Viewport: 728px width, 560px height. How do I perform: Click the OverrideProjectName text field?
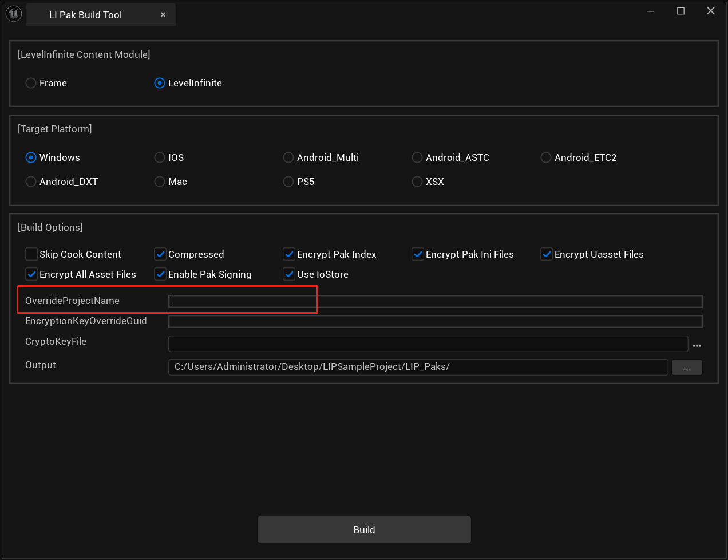pyautogui.click(x=435, y=302)
